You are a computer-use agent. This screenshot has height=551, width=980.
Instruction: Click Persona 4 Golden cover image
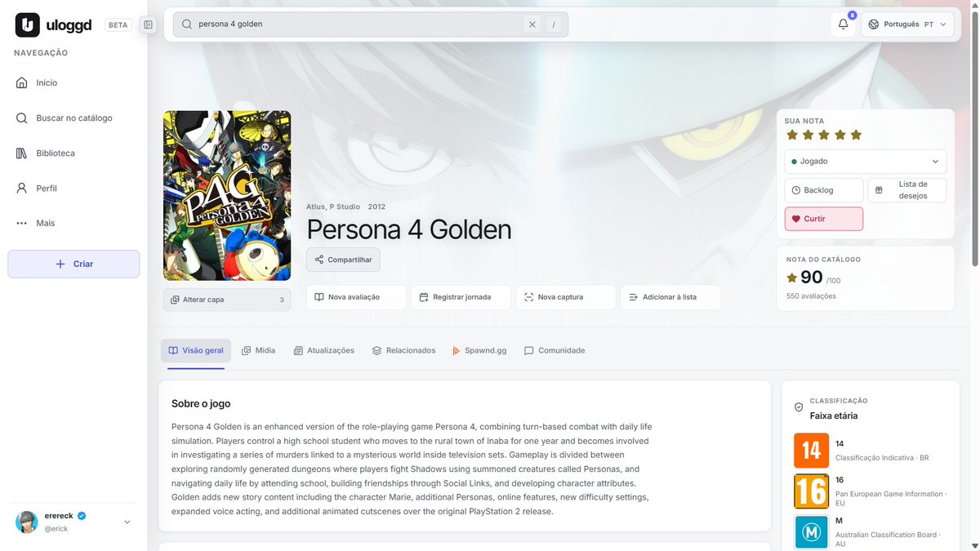pos(227,196)
